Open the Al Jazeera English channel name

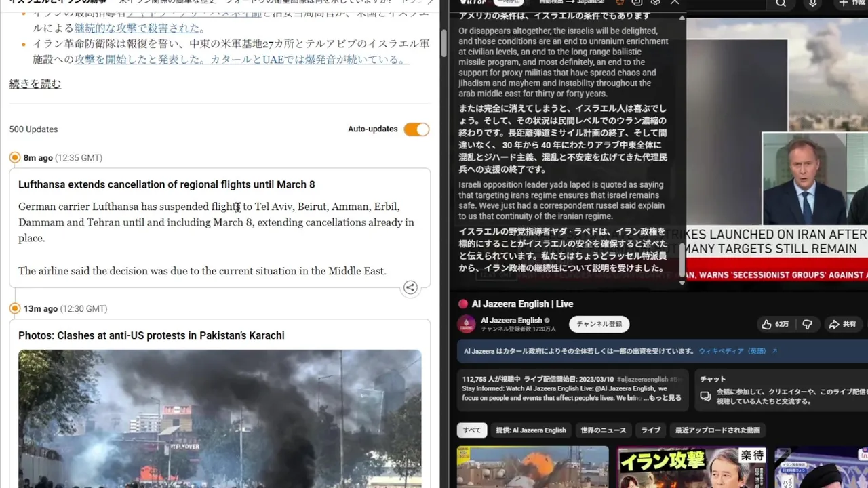511,321
